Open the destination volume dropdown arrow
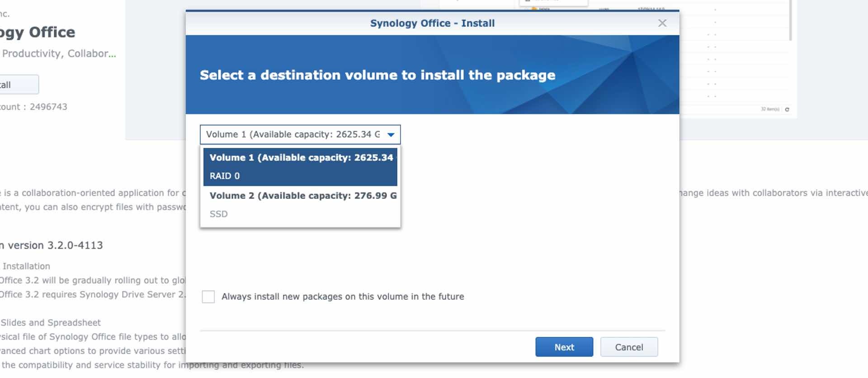This screenshot has width=868, height=378. click(x=391, y=135)
